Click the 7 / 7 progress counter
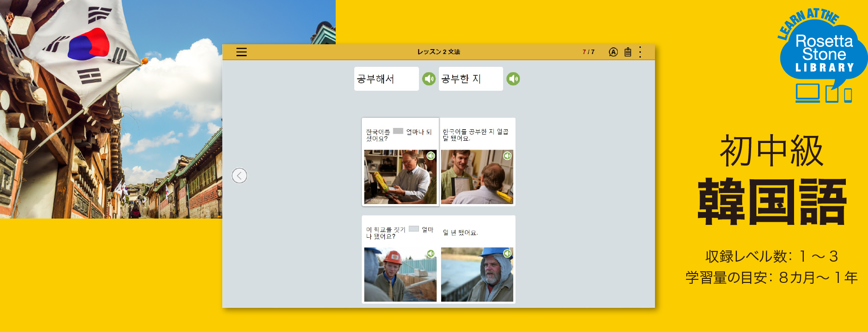Viewport: 868px width, 332px height. pos(588,52)
